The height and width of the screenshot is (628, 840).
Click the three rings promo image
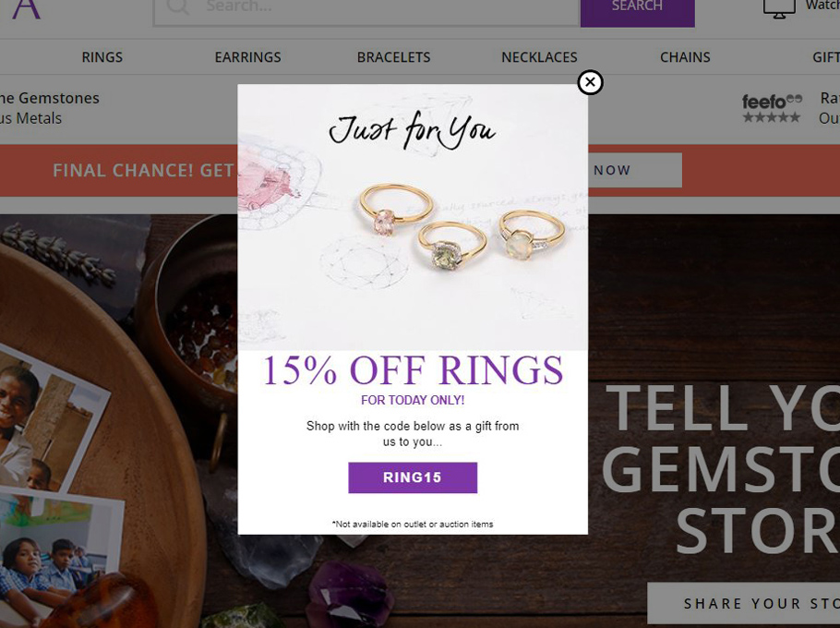tap(413, 217)
